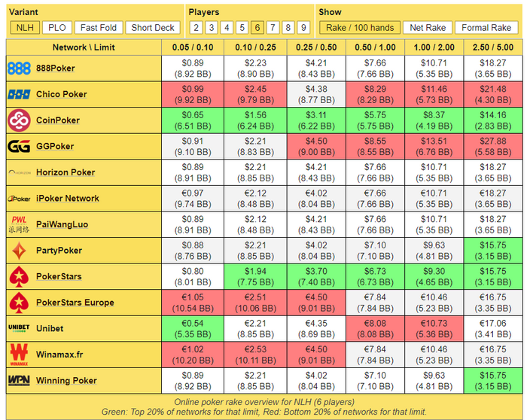Screen dimensions: 527x420
Task: Click the 0.05 / 0.10 limit header
Action: pos(193,47)
